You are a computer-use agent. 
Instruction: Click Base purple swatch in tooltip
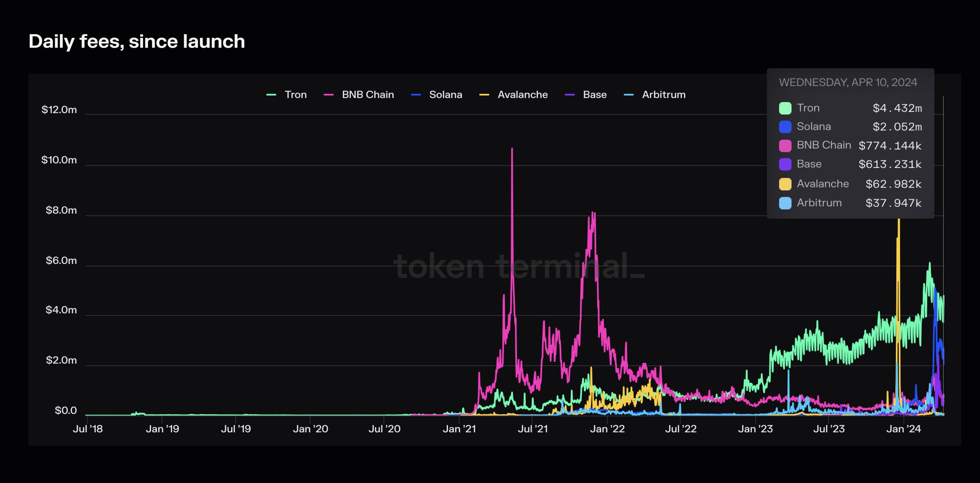click(785, 164)
